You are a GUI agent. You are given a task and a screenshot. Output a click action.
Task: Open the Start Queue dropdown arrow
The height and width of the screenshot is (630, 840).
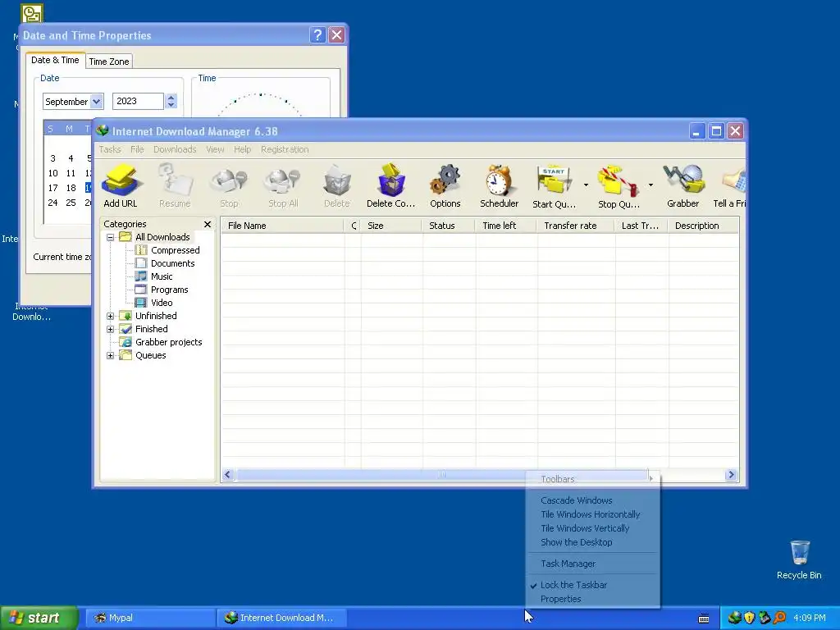pyautogui.click(x=586, y=185)
